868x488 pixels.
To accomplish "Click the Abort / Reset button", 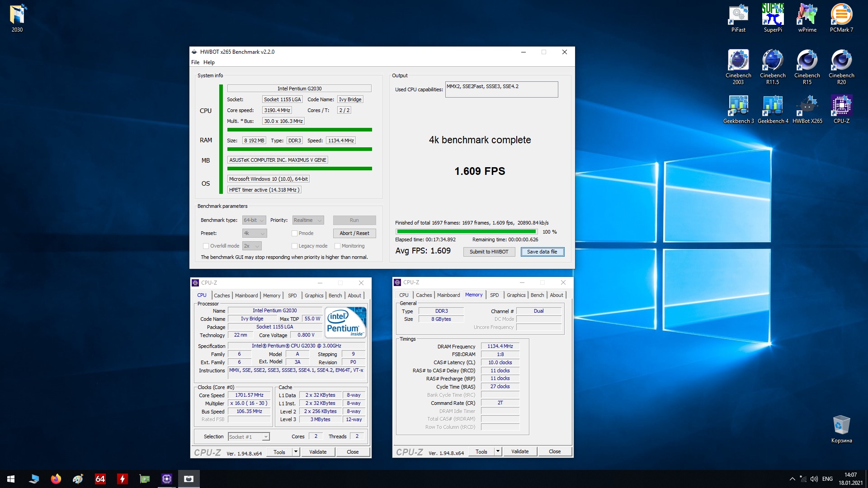I will 354,233.
